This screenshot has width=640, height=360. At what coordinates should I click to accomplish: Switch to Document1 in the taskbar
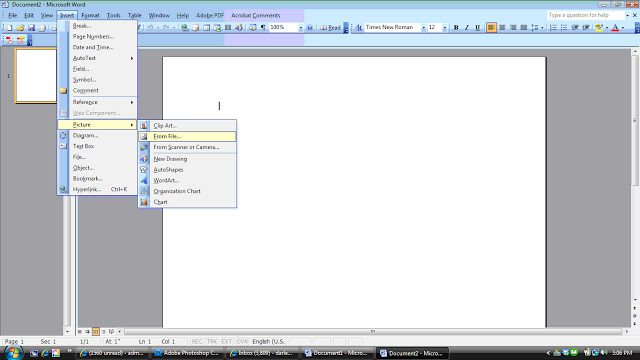pyautogui.click(x=337, y=353)
